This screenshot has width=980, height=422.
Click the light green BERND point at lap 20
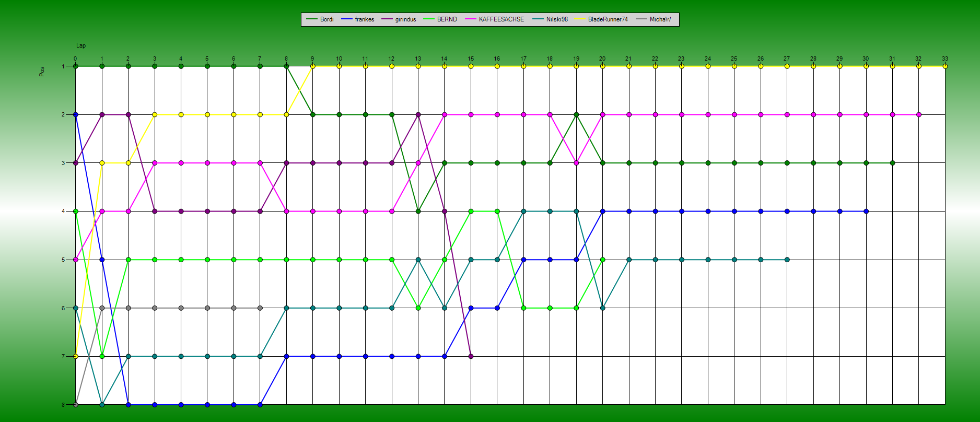[x=602, y=260]
